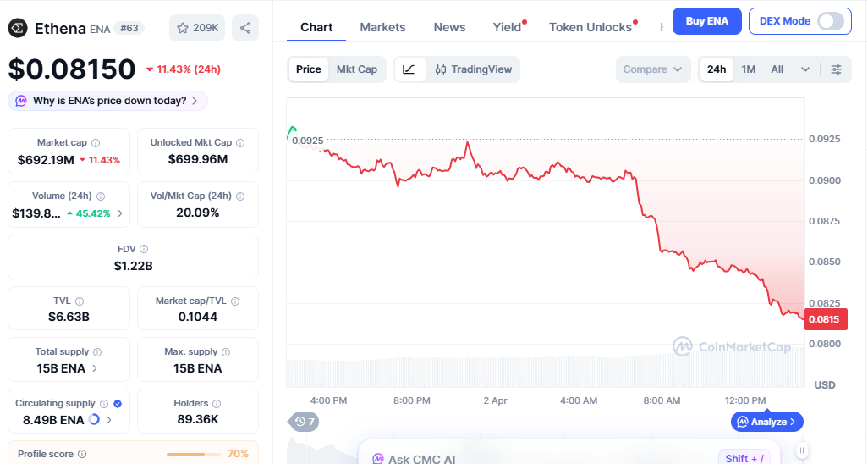Viewport: 868px width, 464px height.
Task: Open the Markets tab
Action: [x=382, y=27]
